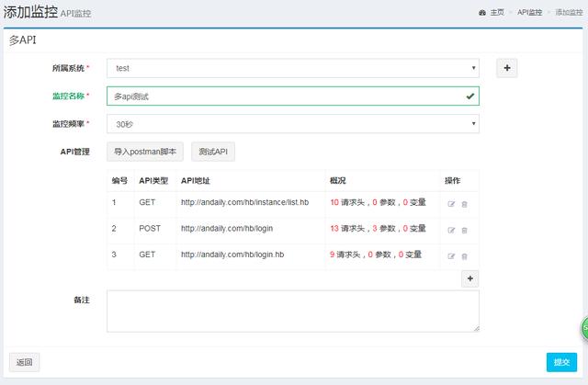Submit the form with 提交
This screenshot has height=385, width=588.
[x=561, y=362]
